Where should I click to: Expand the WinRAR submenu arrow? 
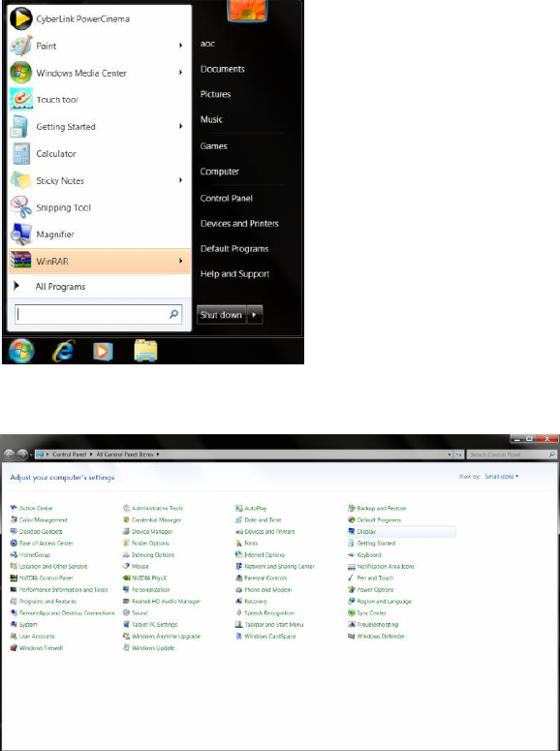click(180, 261)
